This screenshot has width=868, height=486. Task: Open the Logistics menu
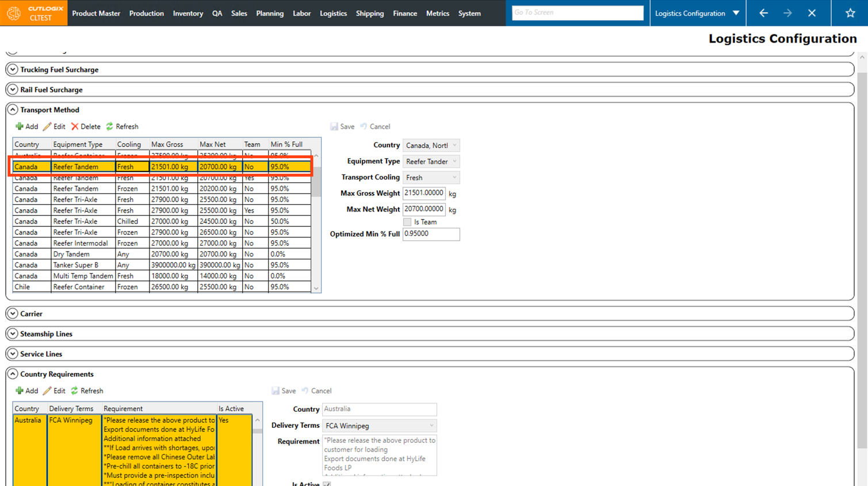point(333,13)
